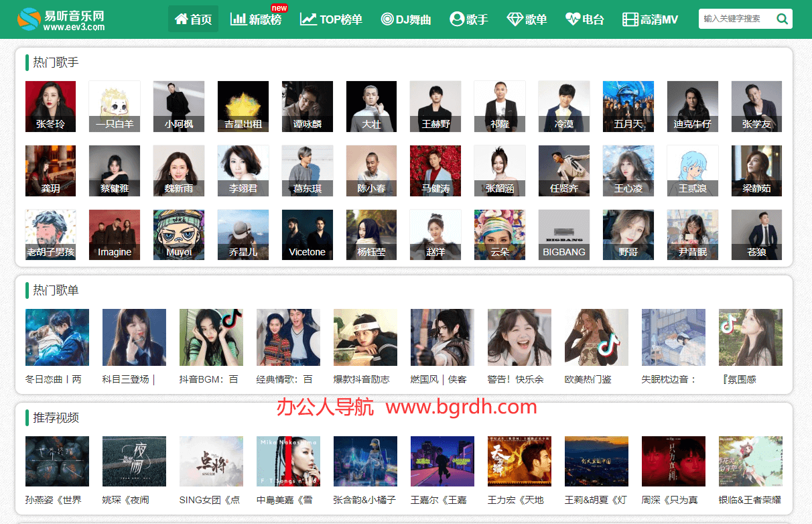Open 首页 via the home icon

181,19
